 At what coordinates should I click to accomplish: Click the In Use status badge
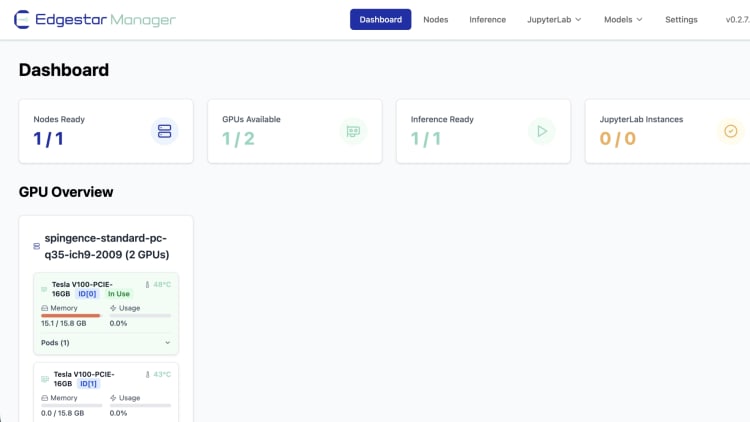(x=119, y=294)
